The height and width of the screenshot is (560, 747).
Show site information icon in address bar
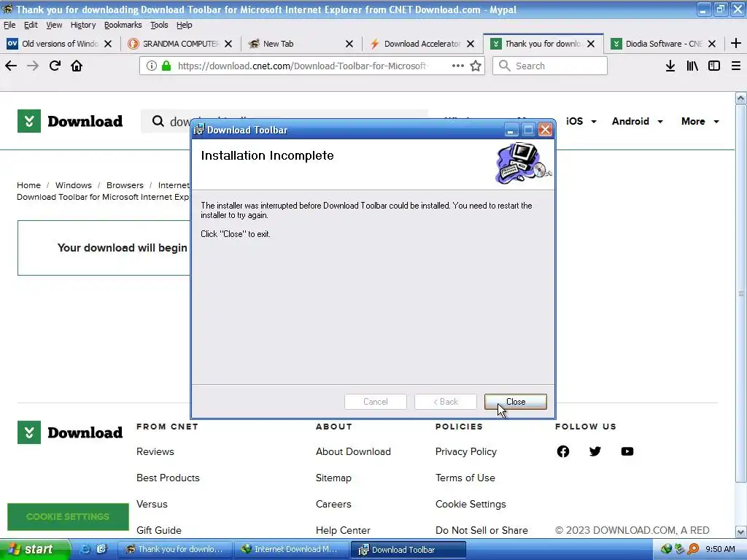coord(152,66)
